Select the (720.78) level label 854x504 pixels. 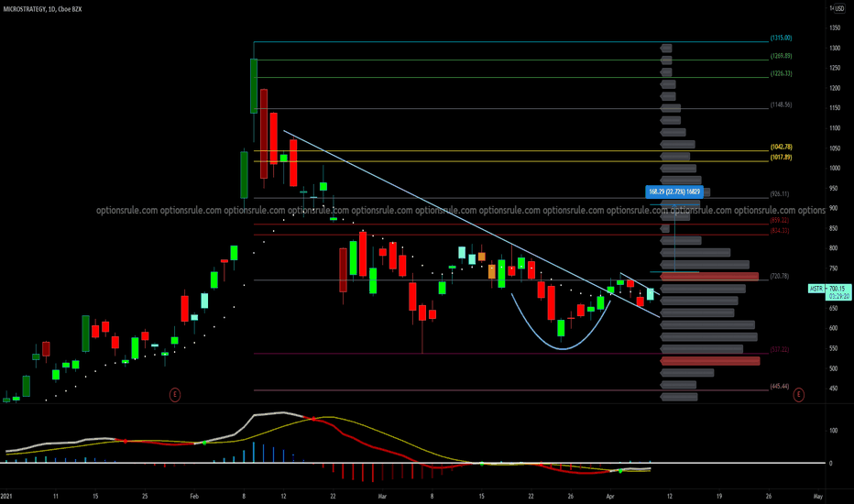coord(780,276)
